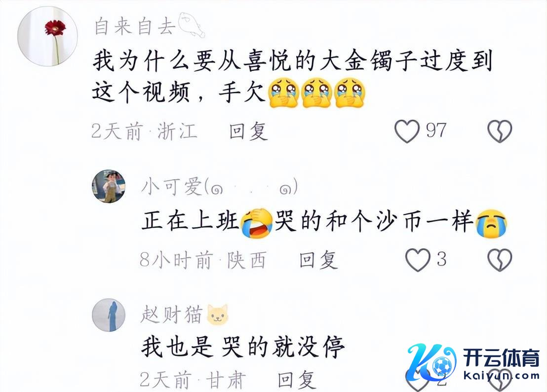Screen dimensions: 547x392
Task: Click the chicken-leg badge beside 自来自去
Action: [x=192, y=24]
